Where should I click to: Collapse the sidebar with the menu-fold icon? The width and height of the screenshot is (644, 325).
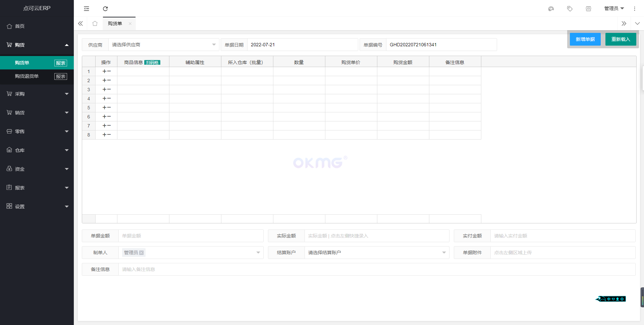87,9
